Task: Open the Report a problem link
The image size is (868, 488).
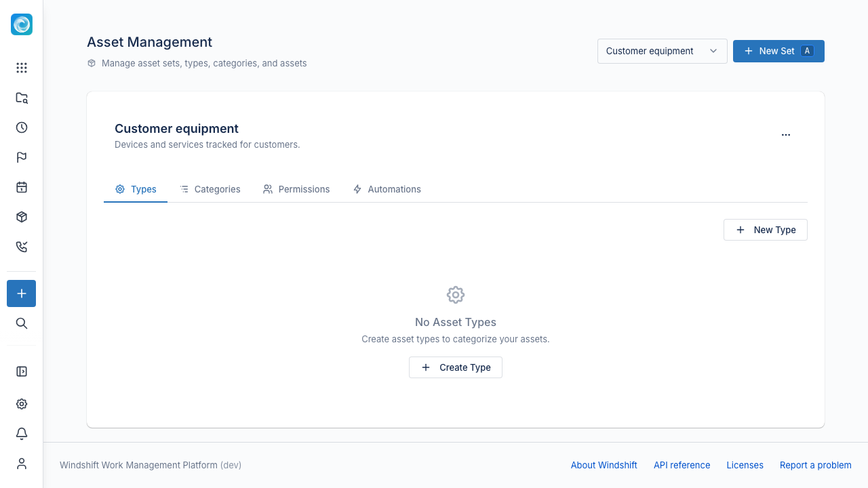Action: [816, 465]
